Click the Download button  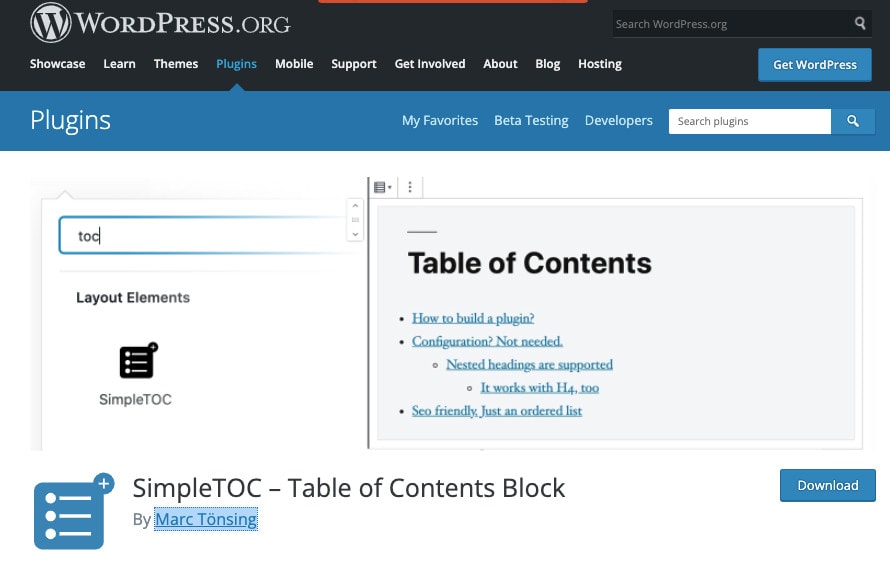pyautogui.click(x=828, y=485)
